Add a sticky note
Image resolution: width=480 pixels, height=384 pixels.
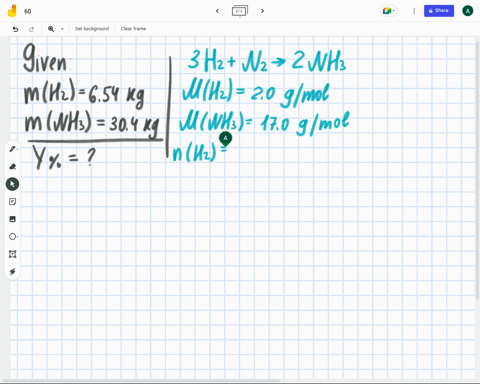tap(12, 202)
